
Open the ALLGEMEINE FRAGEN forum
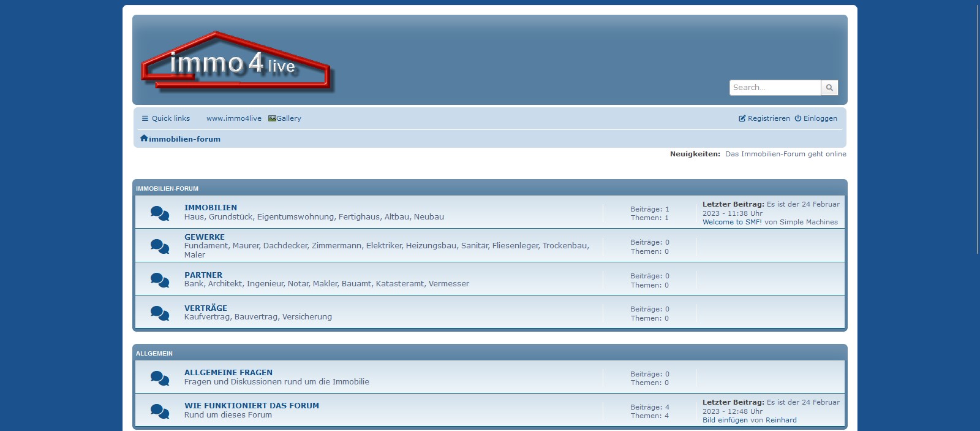pyautogui.click(x=228, y=373)
